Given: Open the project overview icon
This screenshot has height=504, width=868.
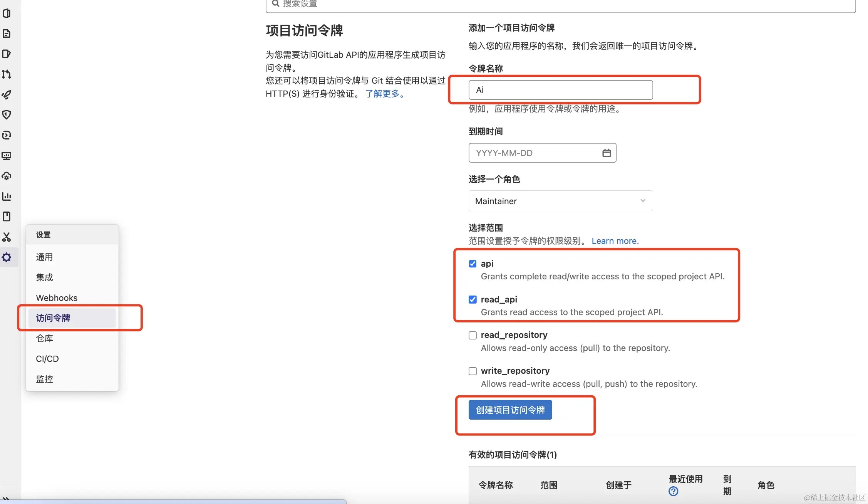Looking at the screenshot, I should click(x=7, y=13).
